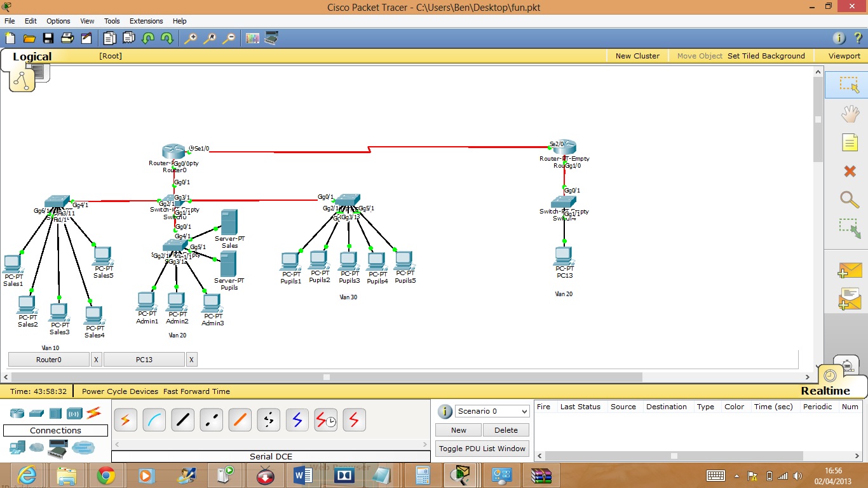Save the network with the floppy icon
This screenshot has height=488, width=868.
coord(48,38)
